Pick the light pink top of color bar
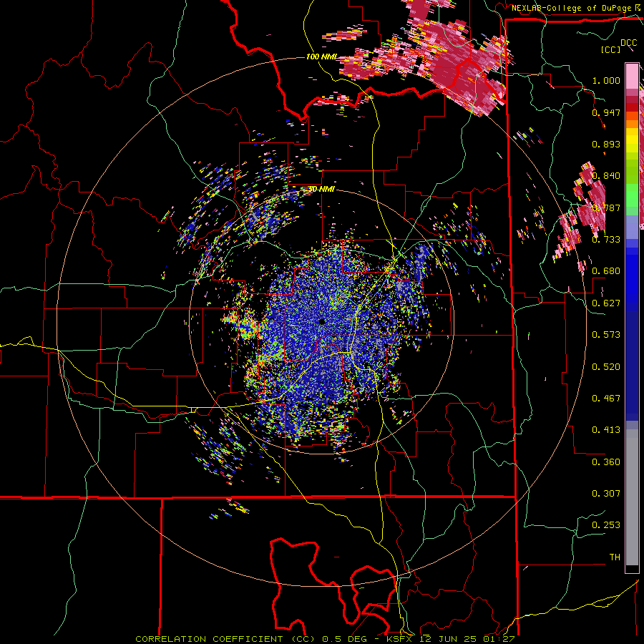Image resolution: width=644 pixels, height=644 pixels. coord(632,76)
